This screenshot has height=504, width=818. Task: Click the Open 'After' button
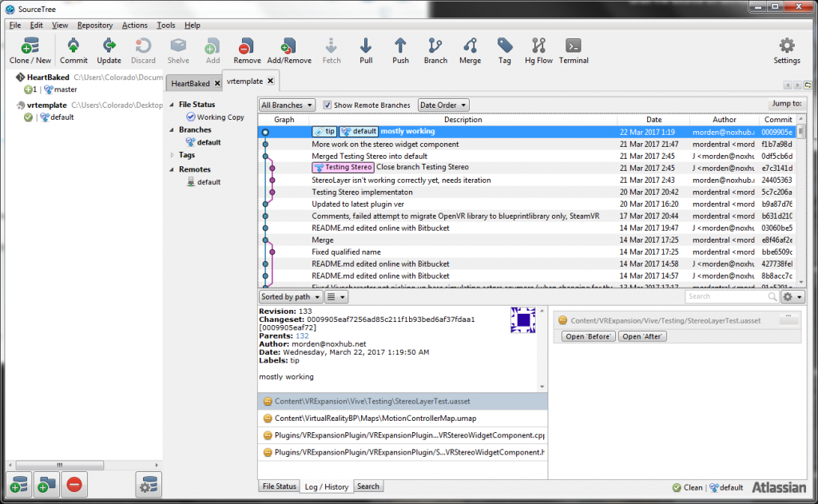point(642,336)
